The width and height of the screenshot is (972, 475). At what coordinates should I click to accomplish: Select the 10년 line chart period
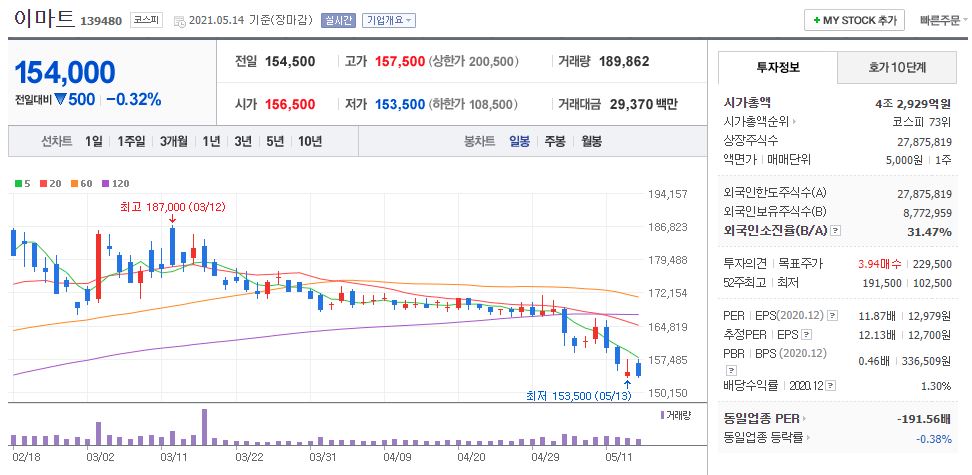point(310,141)
